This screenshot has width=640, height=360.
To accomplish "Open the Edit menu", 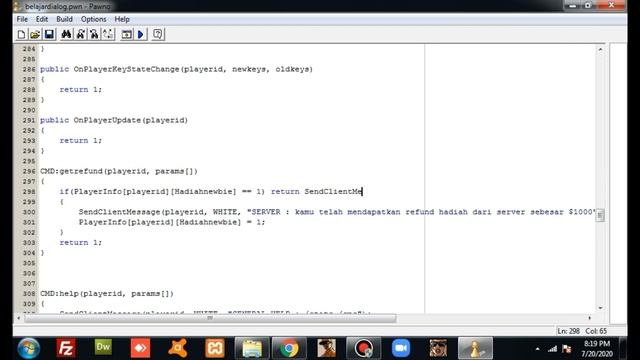I will (42, 19).
